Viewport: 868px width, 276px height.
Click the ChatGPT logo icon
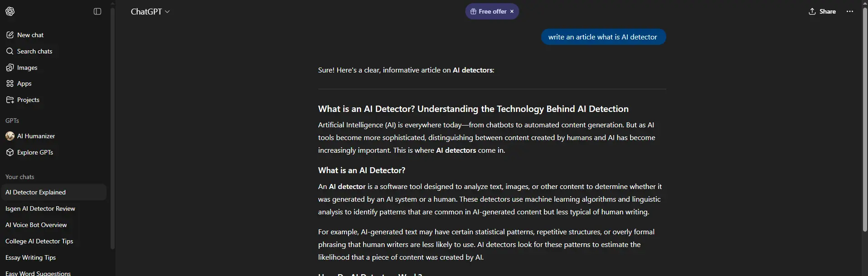click(10, 11)
